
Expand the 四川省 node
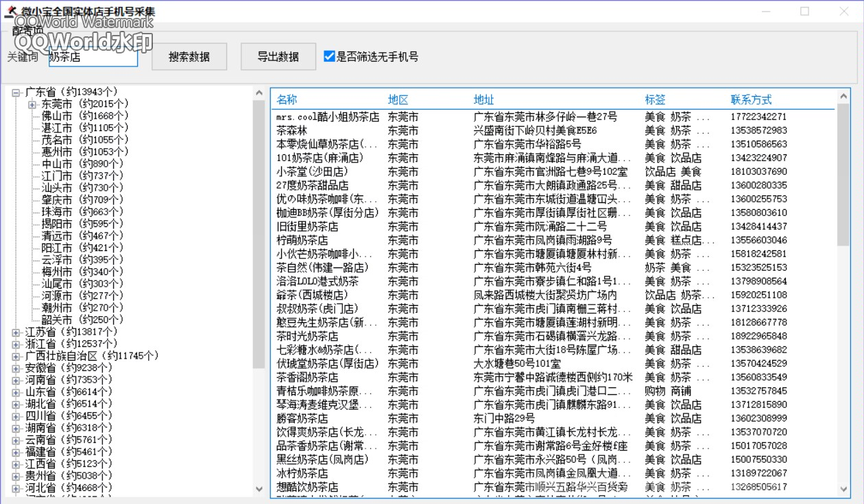point(16,416)
